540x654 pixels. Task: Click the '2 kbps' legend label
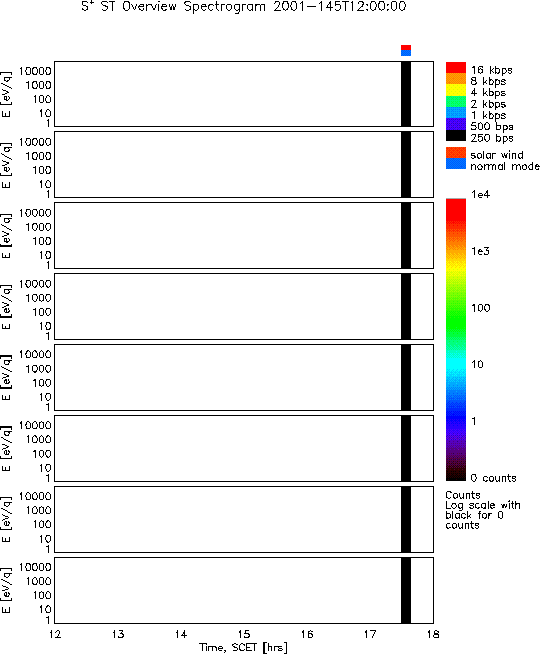488,104
